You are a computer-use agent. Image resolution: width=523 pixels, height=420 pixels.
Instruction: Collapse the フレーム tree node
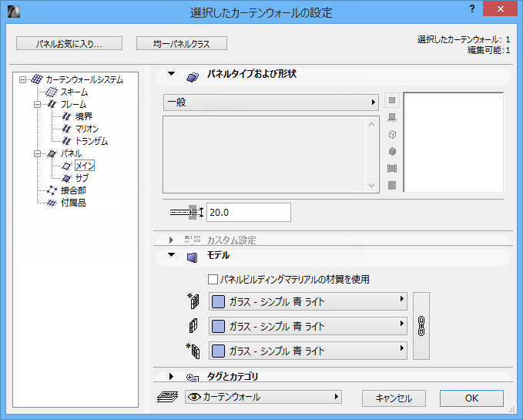37,104
